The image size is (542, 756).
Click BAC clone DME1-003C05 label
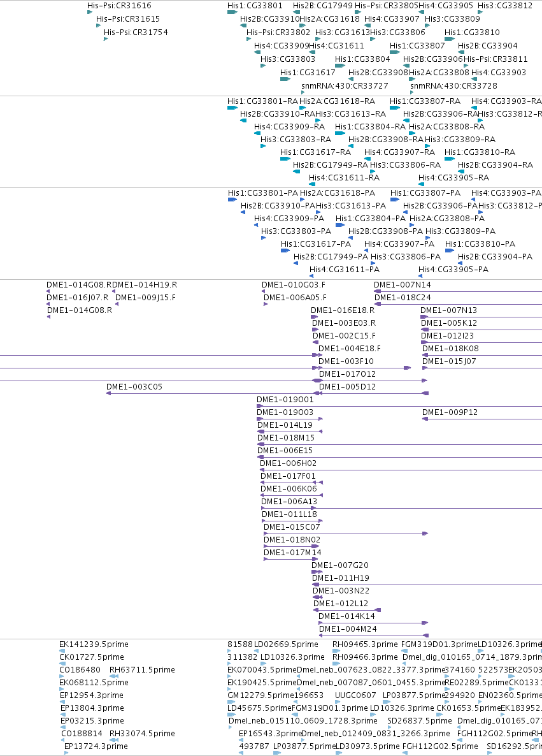[x=134, y=387]
